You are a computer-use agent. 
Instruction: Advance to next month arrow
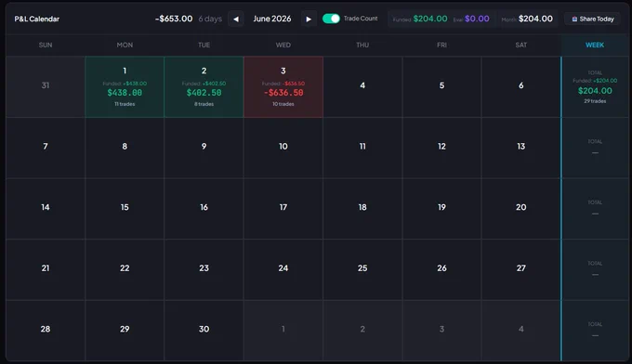(x=309, y=19)
